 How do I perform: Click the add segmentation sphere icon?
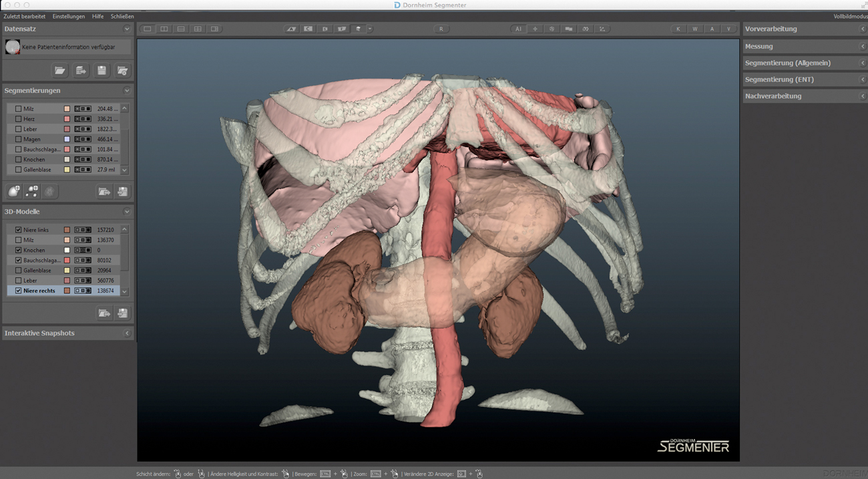click(14, 192)
